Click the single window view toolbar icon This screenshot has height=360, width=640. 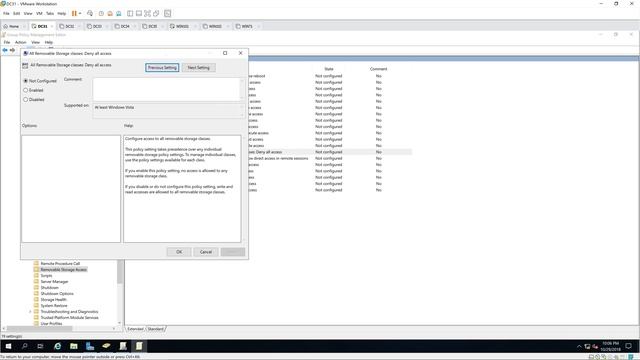[x=139, y=13]
